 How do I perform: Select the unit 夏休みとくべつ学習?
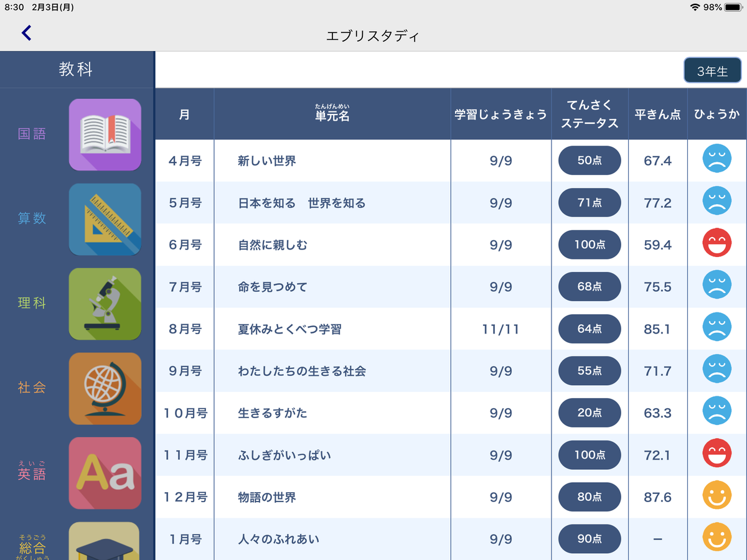289,329
